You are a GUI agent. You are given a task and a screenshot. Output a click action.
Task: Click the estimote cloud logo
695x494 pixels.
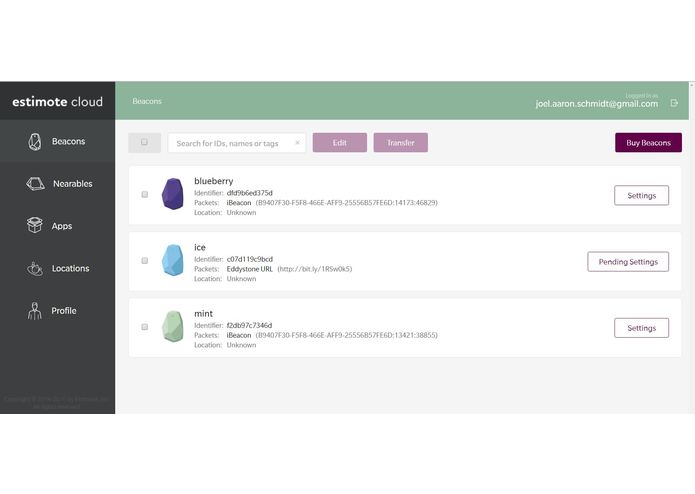pyautogui.click(x=58, y=102)
